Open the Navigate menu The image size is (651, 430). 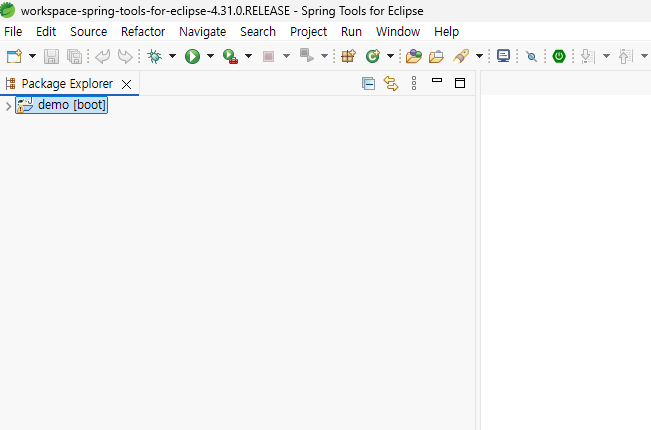202,31
